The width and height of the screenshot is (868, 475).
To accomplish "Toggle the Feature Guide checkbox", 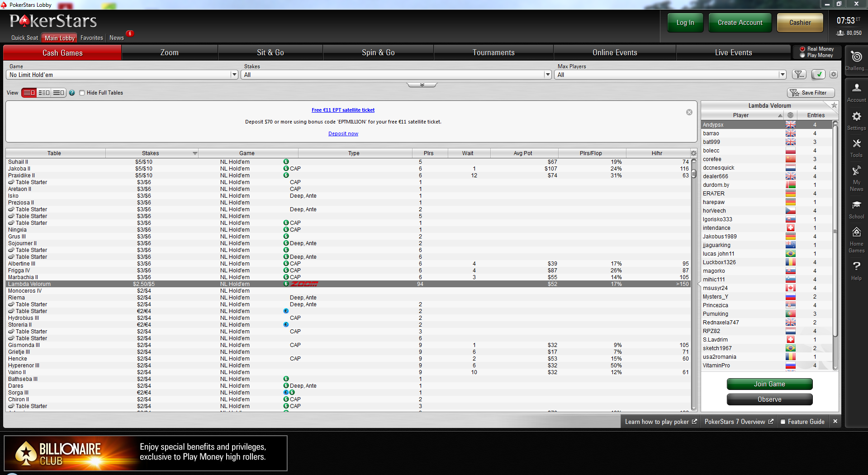I will pyautogui.click(x=783, y=422).
